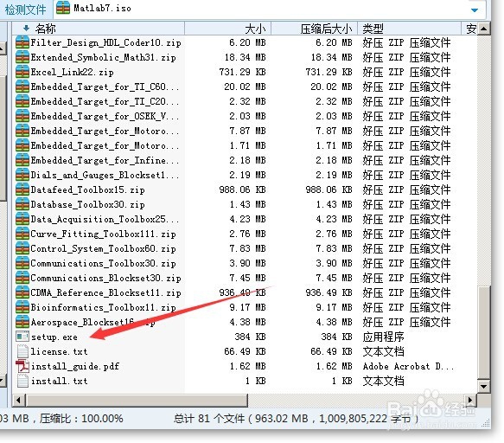Click the 988.06 KB size cell under 大小
This screenshot has width=504, height=443.
coord(242,189)
